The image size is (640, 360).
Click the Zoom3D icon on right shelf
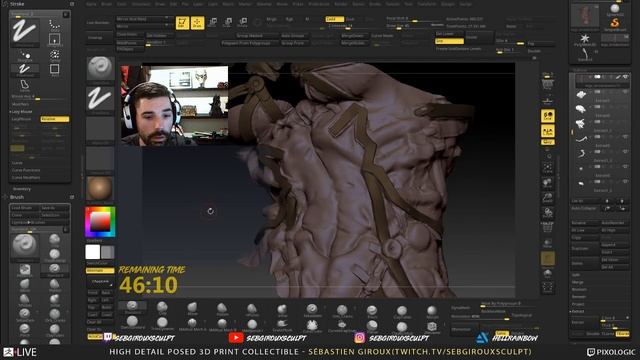pyautogui.click(x=547, y=198)
